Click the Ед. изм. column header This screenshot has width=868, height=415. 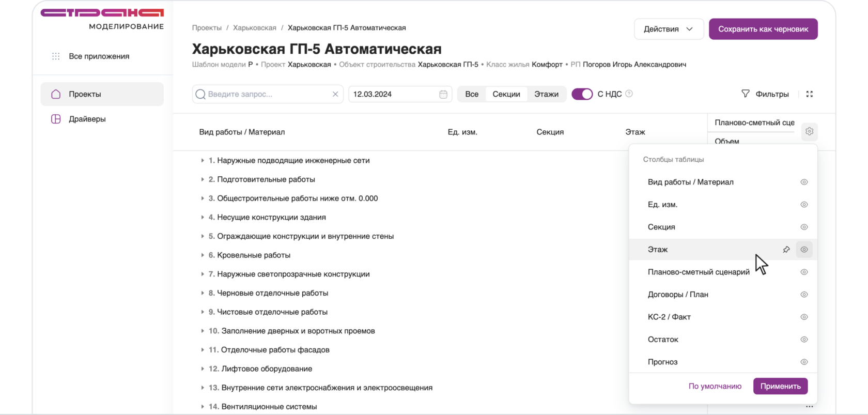462,132
